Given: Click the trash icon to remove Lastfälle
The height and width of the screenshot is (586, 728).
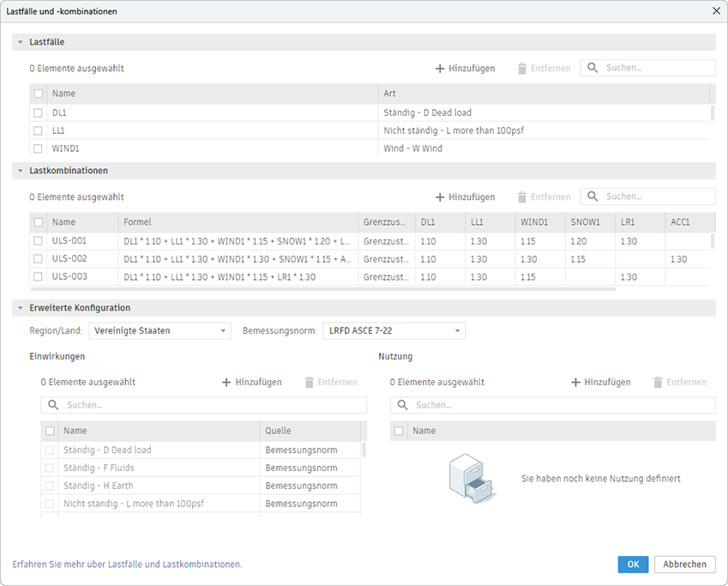Looking at the screenshot, I should click(x=521, y=69).
